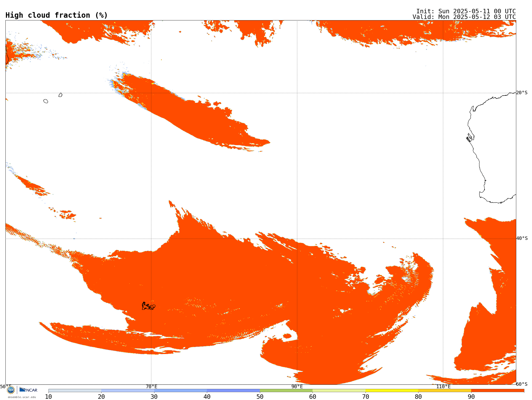Viewport: 532px width, 400px height.
Task: Open the ensemble.ucar.edu link text
Action: click(22, 397)
